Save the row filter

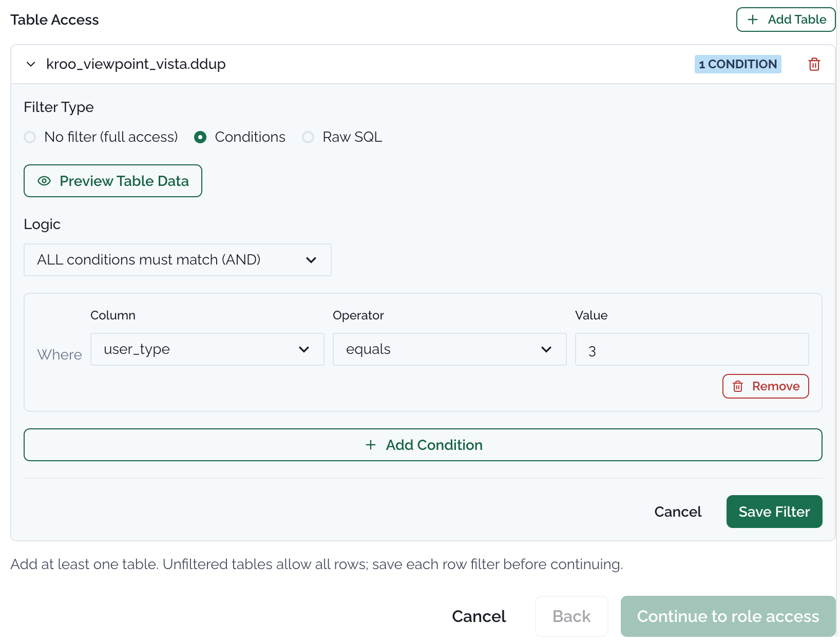point(774,512)
